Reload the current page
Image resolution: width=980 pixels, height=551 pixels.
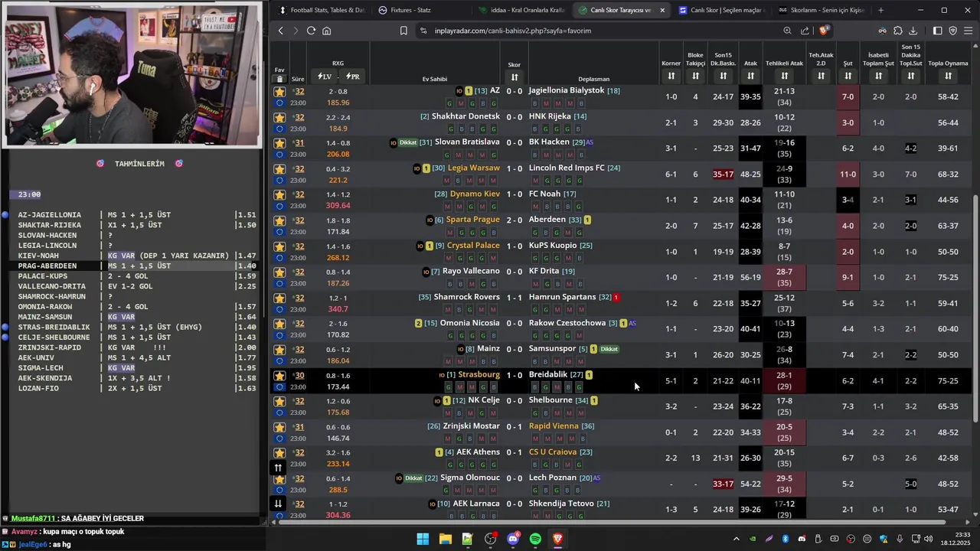(x=311, y=31)
